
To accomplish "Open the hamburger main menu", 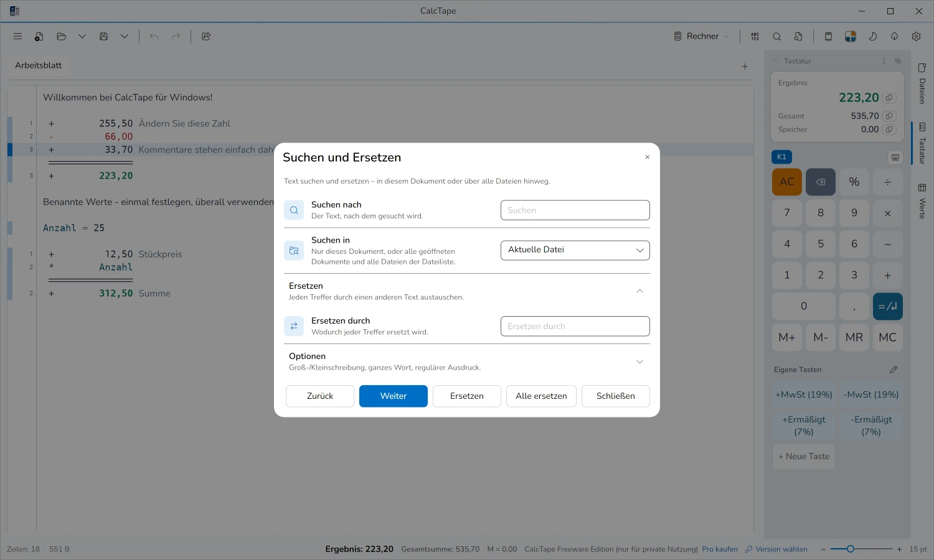I will pos(17,36).
